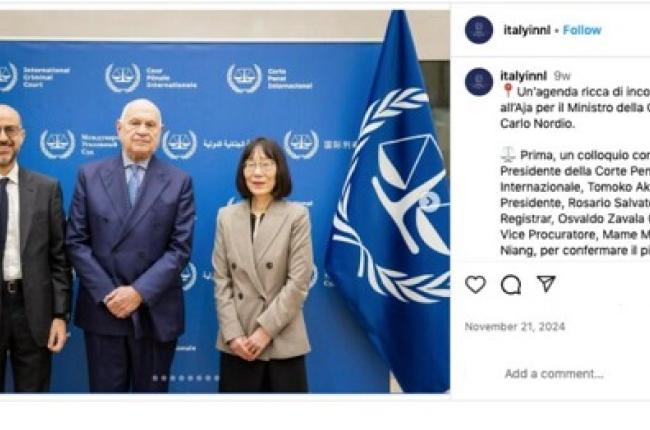
Task: Jump to the last carousel dot indicator
Action: [x=216, y=378]
